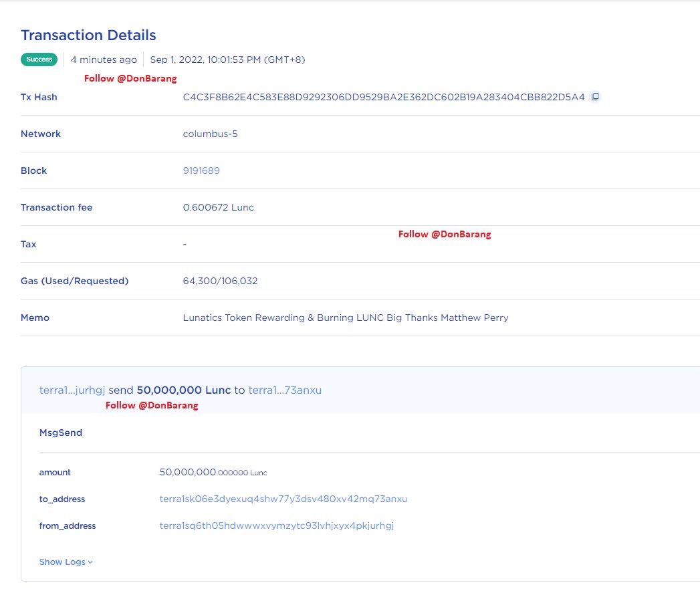This screenshot has height=613, width=700.
Task: Click the MsgSend message type label
Action: click(61, 433)
